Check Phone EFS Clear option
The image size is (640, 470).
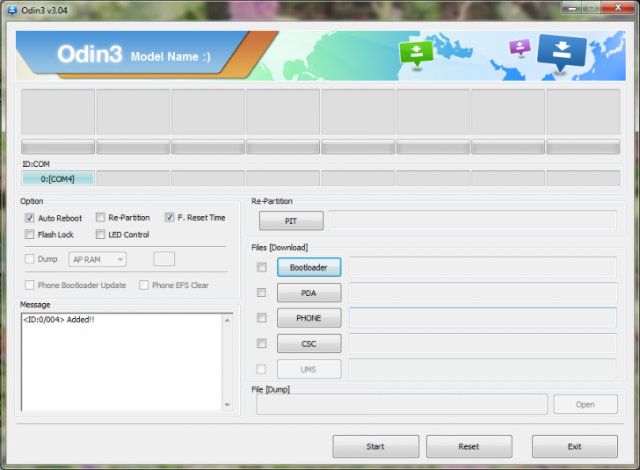(144, 285)
